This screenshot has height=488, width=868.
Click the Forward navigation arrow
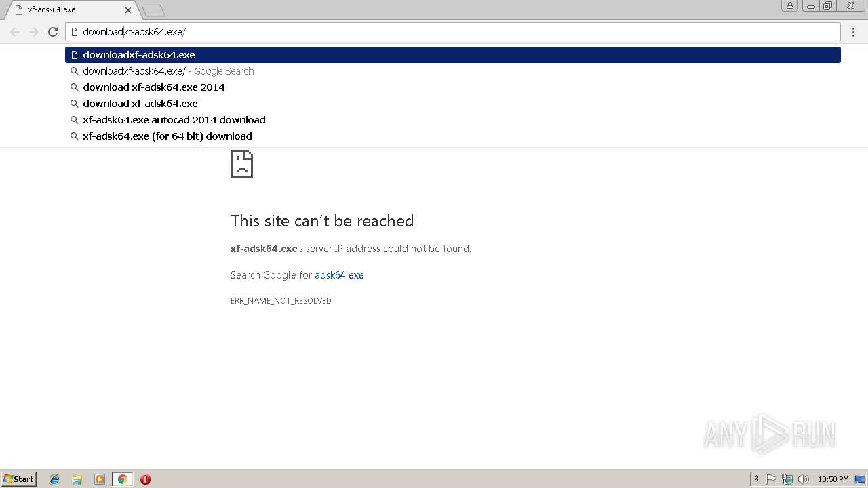34,32
